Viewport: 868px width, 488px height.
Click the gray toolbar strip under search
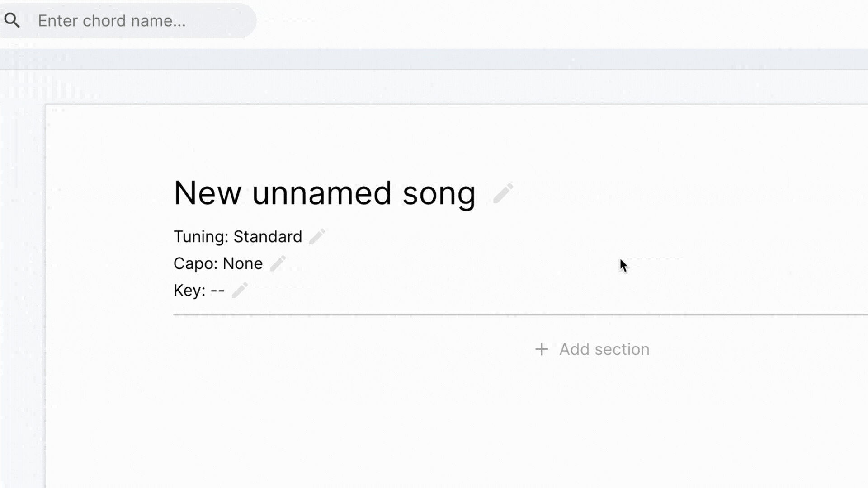tap(434, 59)
